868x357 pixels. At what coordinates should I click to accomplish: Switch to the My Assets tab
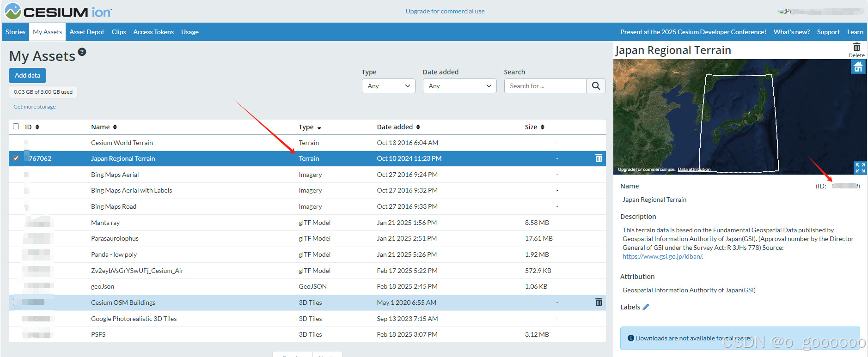tap(47, 32)
